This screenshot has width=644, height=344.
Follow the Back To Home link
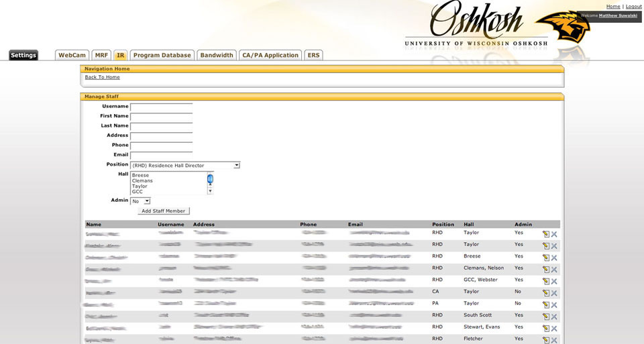102,77
